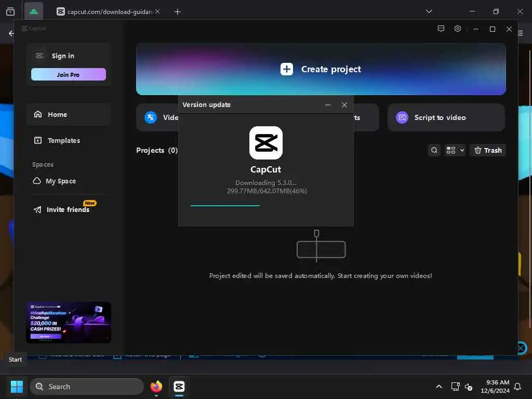Click the taskbar Search box
The image size is (532, 399).
(87, 387)
